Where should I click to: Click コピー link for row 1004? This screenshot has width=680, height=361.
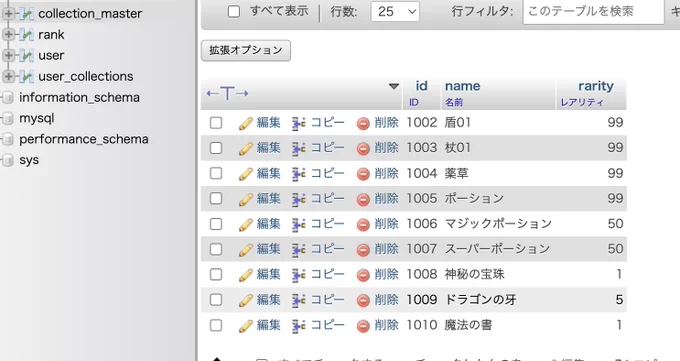327,173
